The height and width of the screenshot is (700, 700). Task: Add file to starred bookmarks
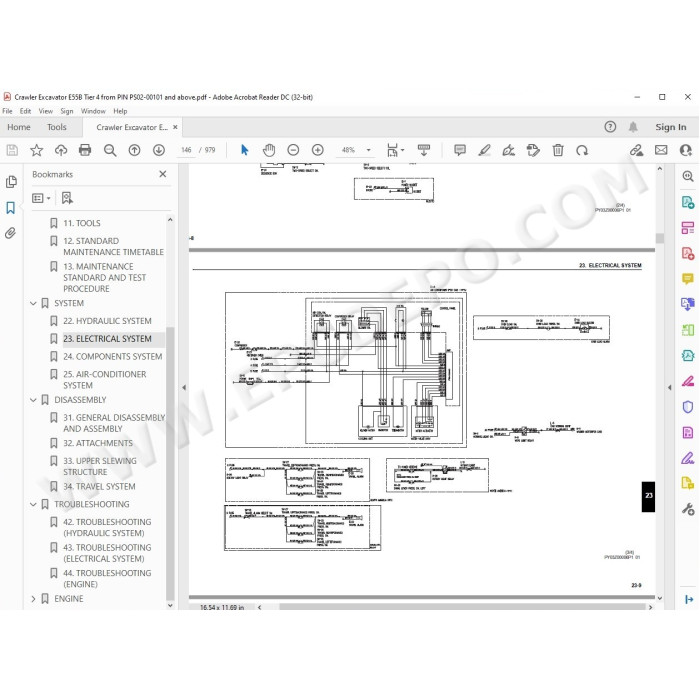coord(36,150)
